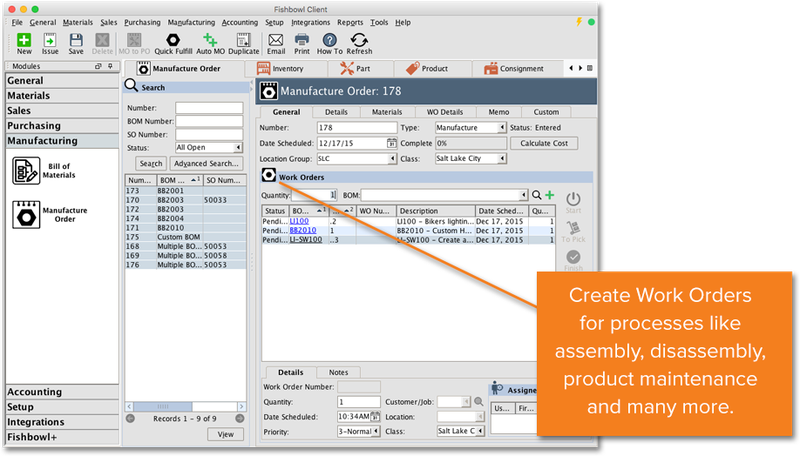Open the details Class dropdown
800x456 pixels.
tap(481, 432)
